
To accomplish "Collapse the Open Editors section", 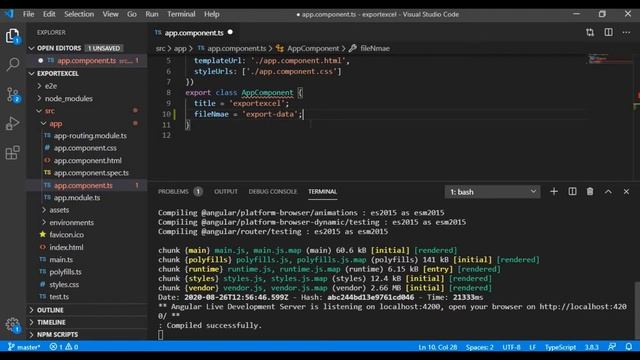I will (59, 48).
